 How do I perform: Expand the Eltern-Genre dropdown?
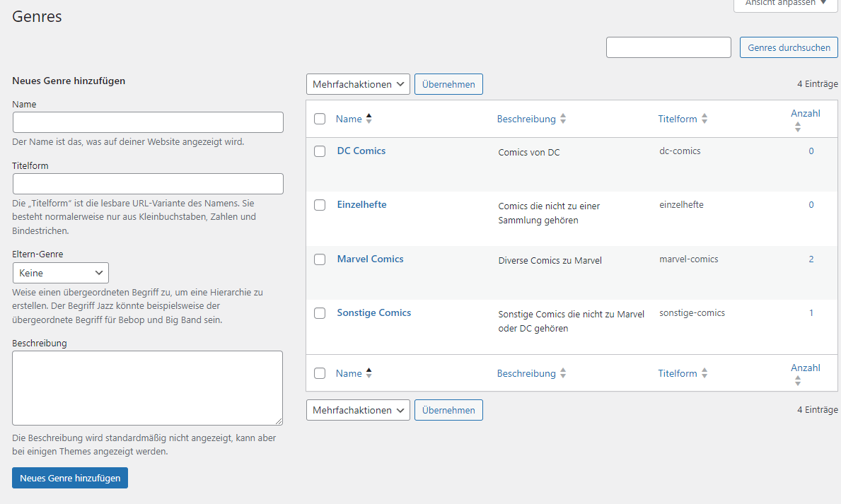coord(61,273)
